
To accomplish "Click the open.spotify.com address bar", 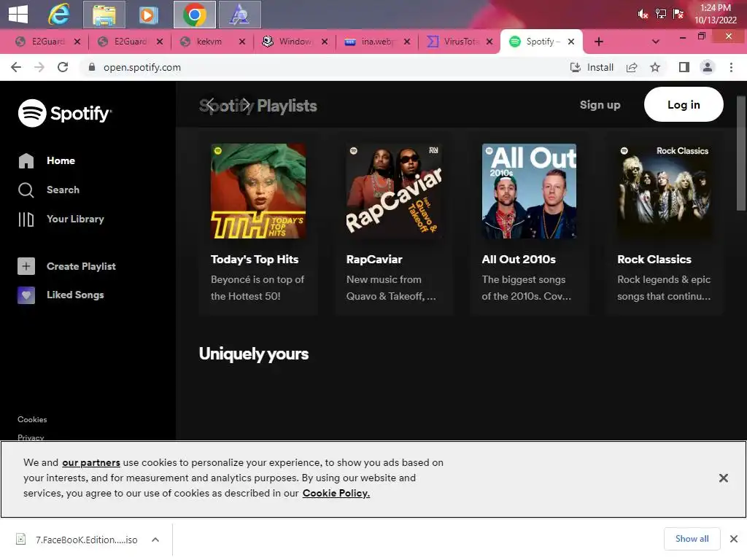I will 142,68.
